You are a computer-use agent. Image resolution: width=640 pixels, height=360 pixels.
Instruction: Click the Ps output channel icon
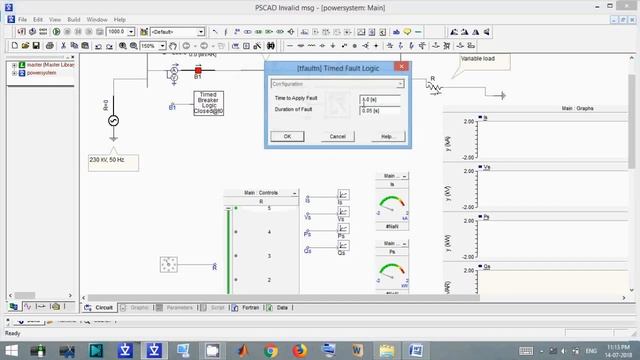[x=343, y=229]
